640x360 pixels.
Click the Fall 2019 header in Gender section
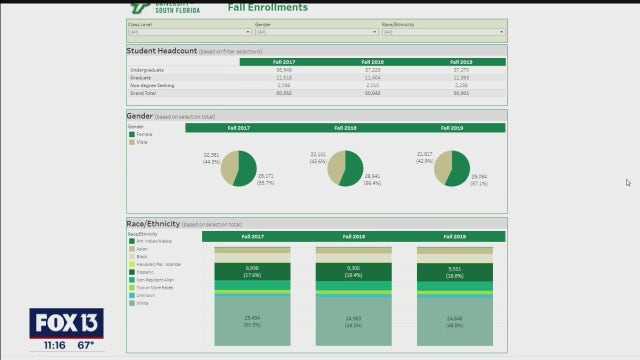click(452, 128)
